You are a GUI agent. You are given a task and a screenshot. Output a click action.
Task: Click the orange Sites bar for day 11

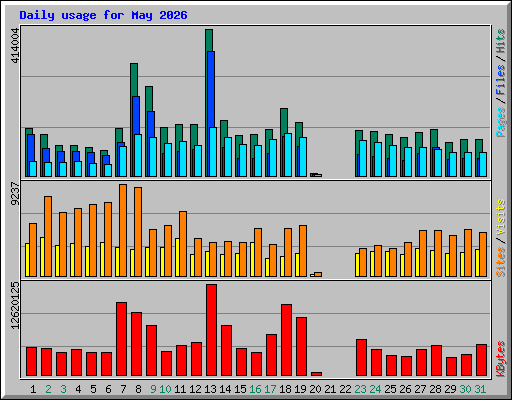click(x=183, y=244)
